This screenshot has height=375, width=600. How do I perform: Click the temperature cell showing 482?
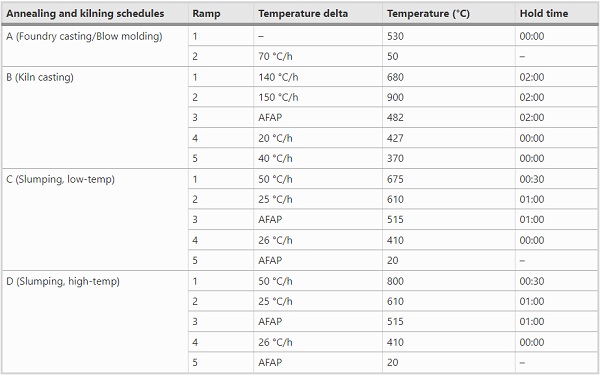(449, 117)
